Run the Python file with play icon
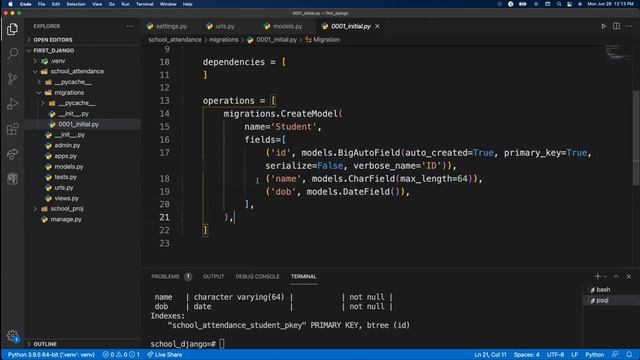Image resolution: width=640 pixels, height=360 pixels. 603,26
